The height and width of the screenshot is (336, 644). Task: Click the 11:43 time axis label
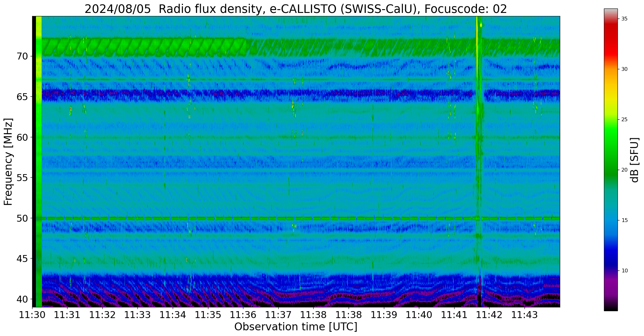pyautogui.click(x=525, y=315)
